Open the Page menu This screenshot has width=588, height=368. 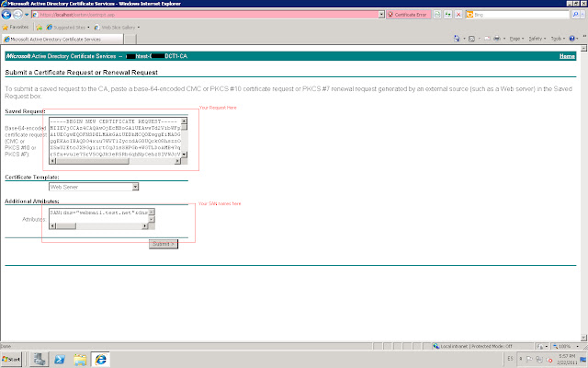pyautogui.click(x=516, y=39)
